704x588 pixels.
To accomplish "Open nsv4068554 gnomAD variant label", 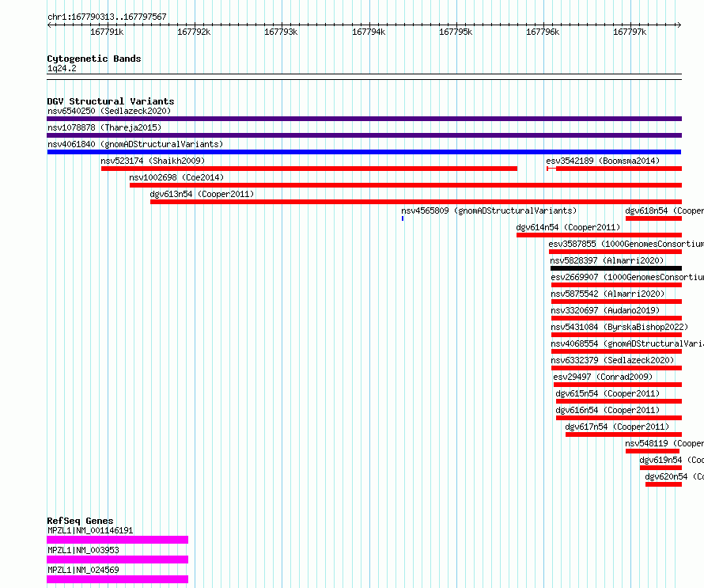I will (x=627, y=343).
